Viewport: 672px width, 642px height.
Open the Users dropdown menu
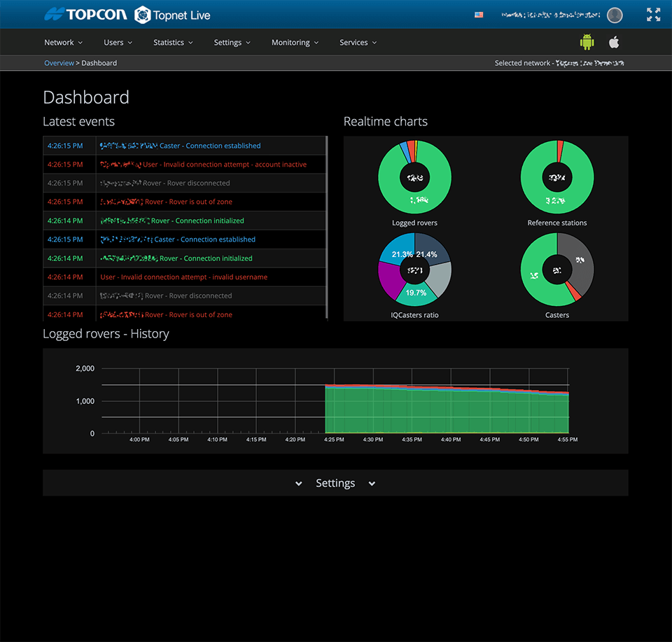pos(118,43)
